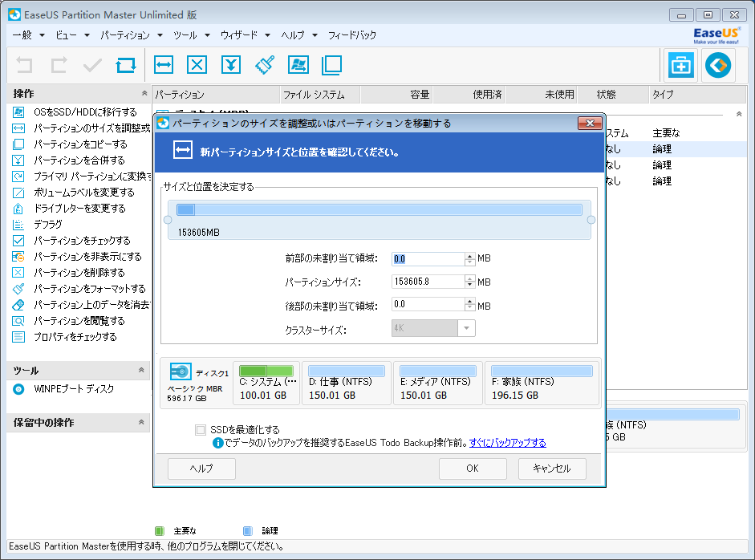Screen dimensions: 755x560
Task: Click the blue info icon beside the backup notice
Action: pos(217,443)
